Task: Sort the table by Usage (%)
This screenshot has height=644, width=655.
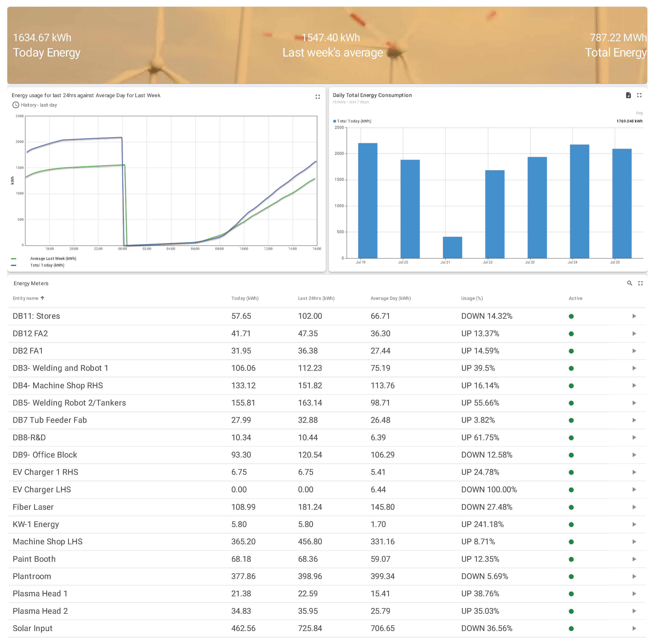Action: tap(472, 298)
